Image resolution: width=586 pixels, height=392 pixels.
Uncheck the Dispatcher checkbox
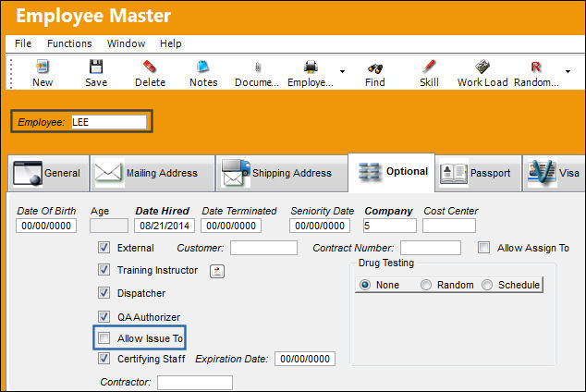click(x=104, y=292)
